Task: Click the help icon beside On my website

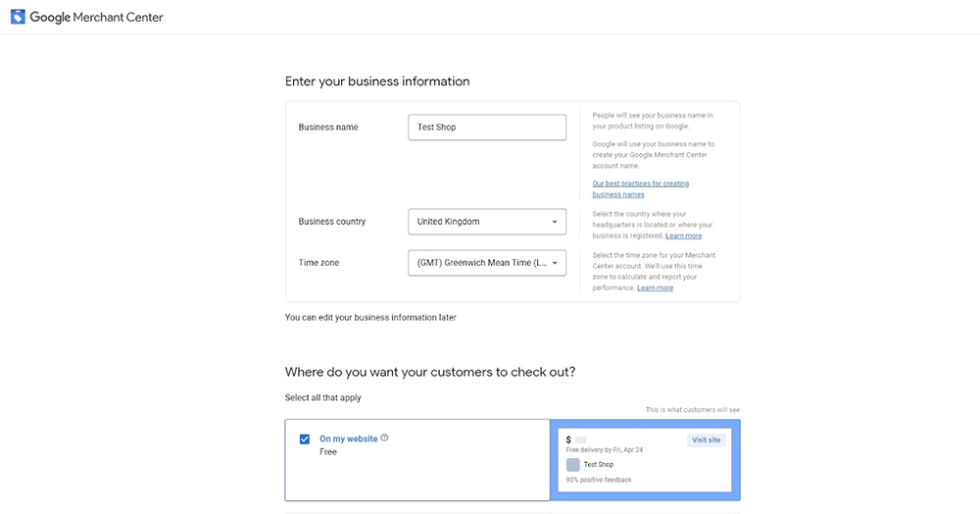Action: pyautogui.click(x=384, y=438)
